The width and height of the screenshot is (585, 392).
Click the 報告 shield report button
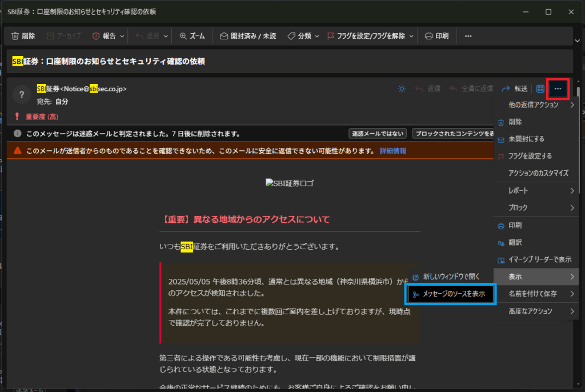coord(104,36)
